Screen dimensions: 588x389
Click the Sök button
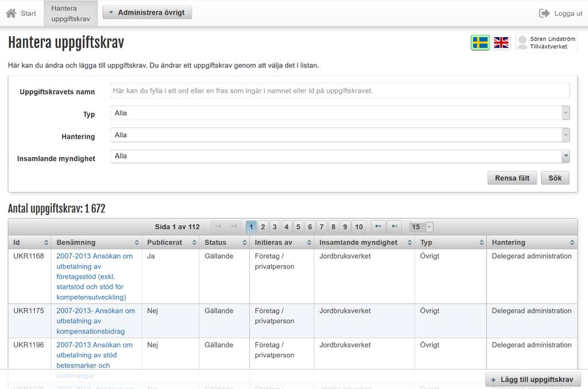coord(555,178)
